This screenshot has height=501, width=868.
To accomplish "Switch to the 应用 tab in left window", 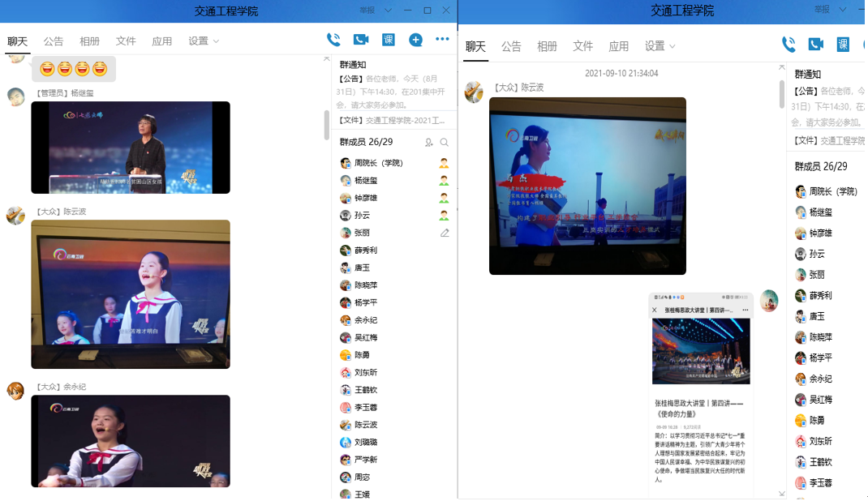I will 161,41.
